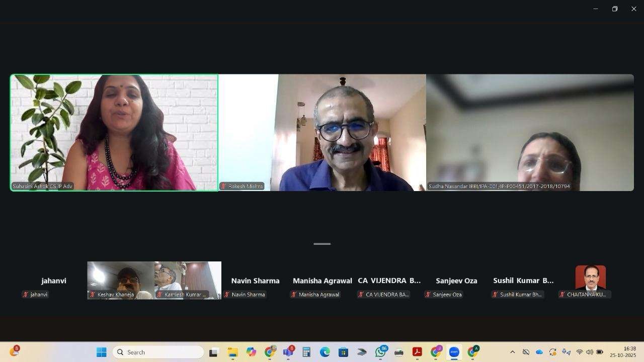Open the Zoom app in the taskbar
This screenshot has height=362, width=644.
(x=454, y=352)
